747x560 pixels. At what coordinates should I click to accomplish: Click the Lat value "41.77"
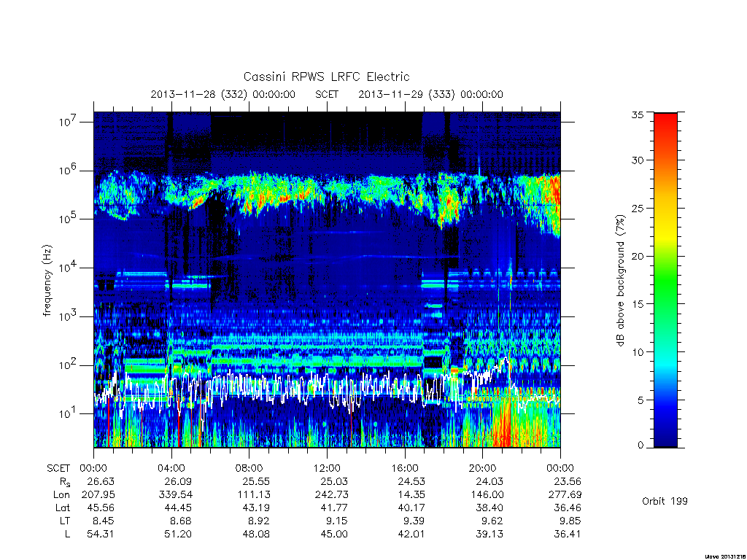(334, 507)
